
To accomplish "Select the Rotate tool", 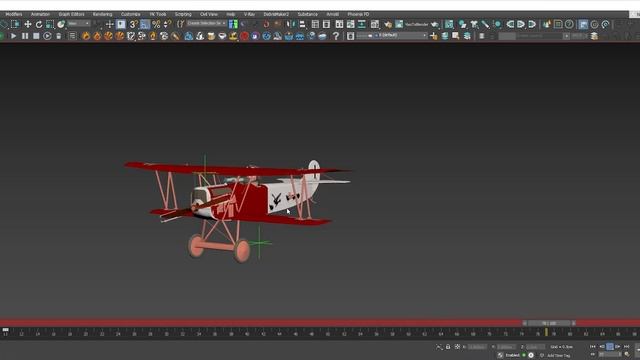I will click(39, 24).
